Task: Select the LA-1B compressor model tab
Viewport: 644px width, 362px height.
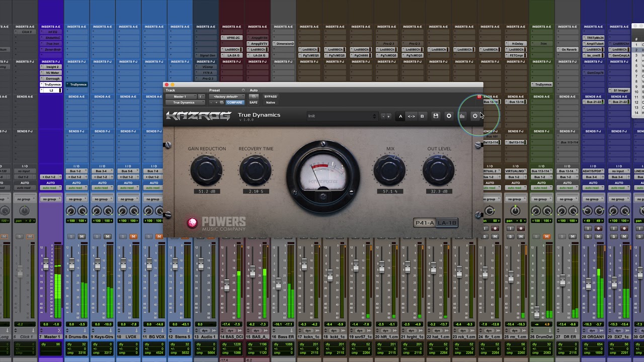Action: (x=447, y=223)
